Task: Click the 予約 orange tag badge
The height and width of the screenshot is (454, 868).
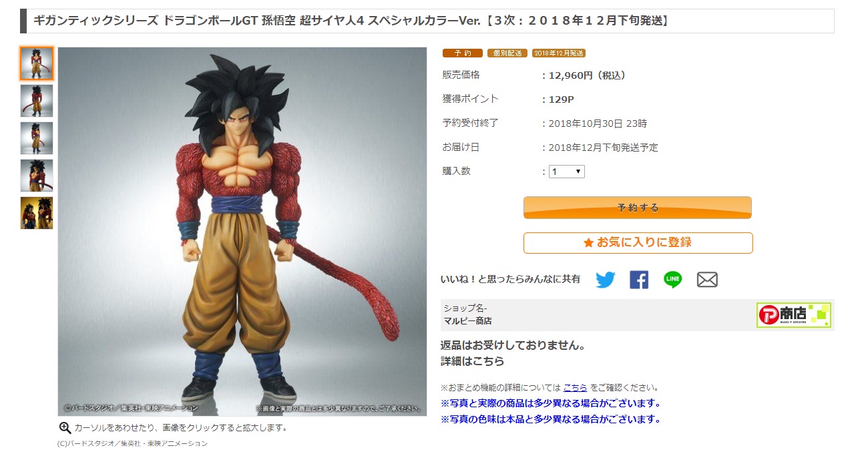Action: (x=462, y=53)
